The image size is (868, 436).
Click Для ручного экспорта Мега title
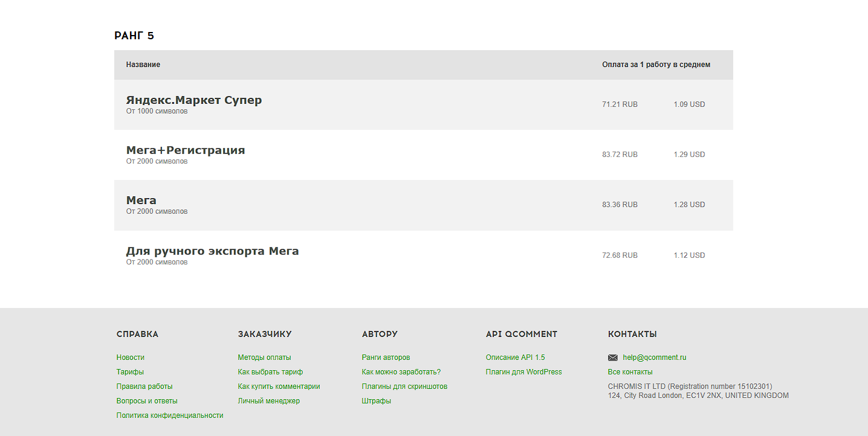[212, 251]
